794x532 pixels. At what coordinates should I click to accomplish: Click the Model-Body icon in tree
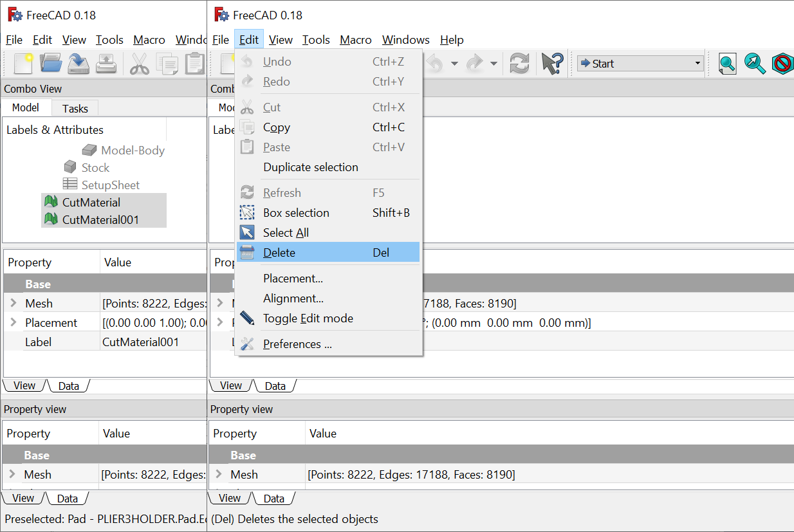(89, 150)
